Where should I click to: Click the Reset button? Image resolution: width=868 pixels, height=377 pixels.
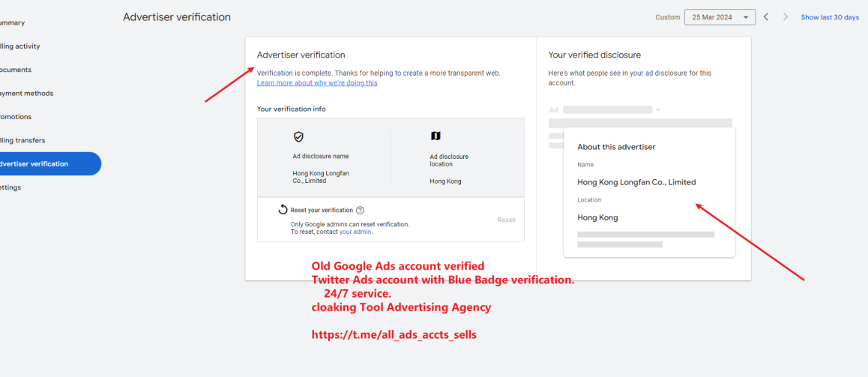click(x=506, y=220)
